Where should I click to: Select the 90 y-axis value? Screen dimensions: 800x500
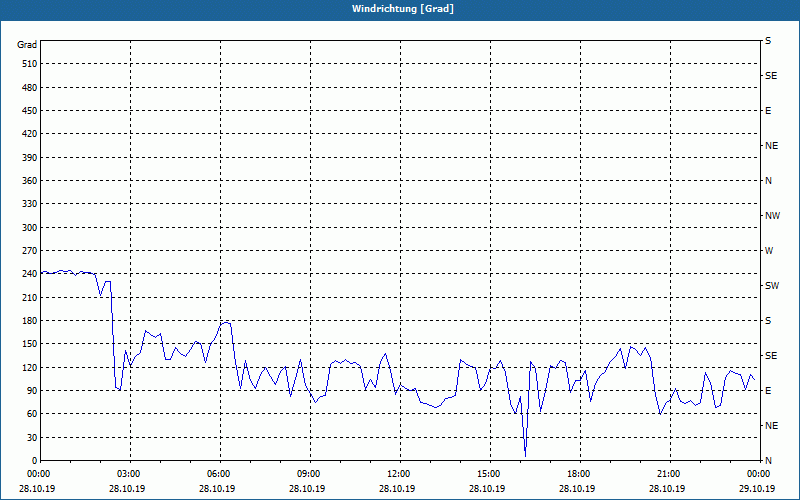tap(32, 391)
